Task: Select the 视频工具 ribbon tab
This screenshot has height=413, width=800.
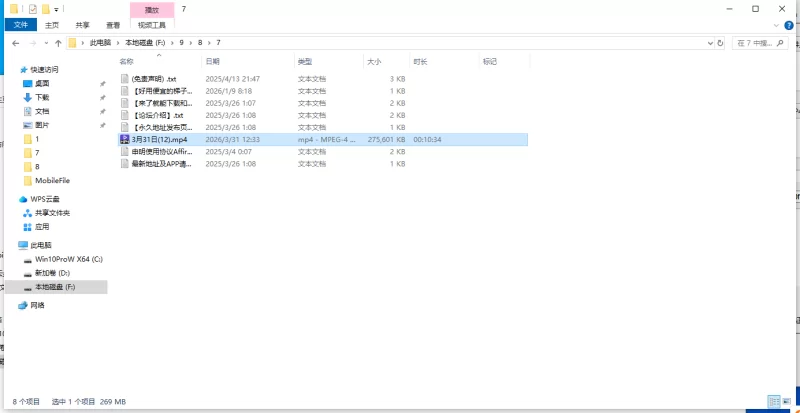Action: [x=152, y=25]
